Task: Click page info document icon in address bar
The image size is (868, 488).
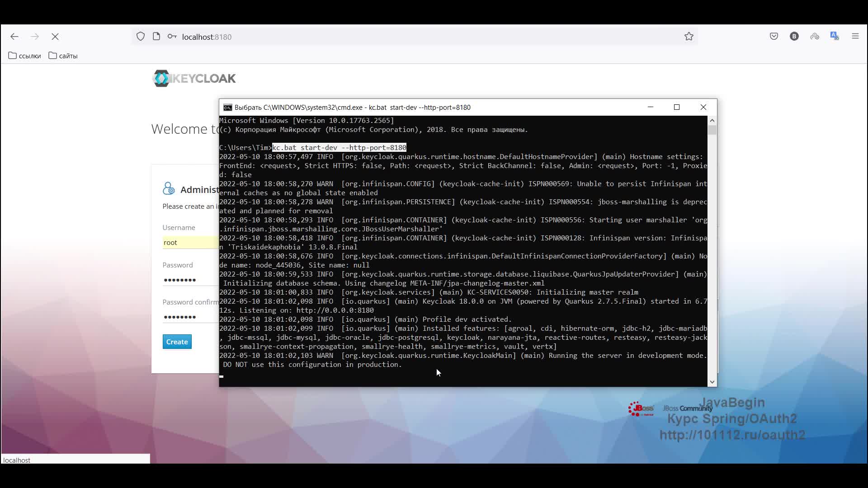Action: tap(156, 37)
